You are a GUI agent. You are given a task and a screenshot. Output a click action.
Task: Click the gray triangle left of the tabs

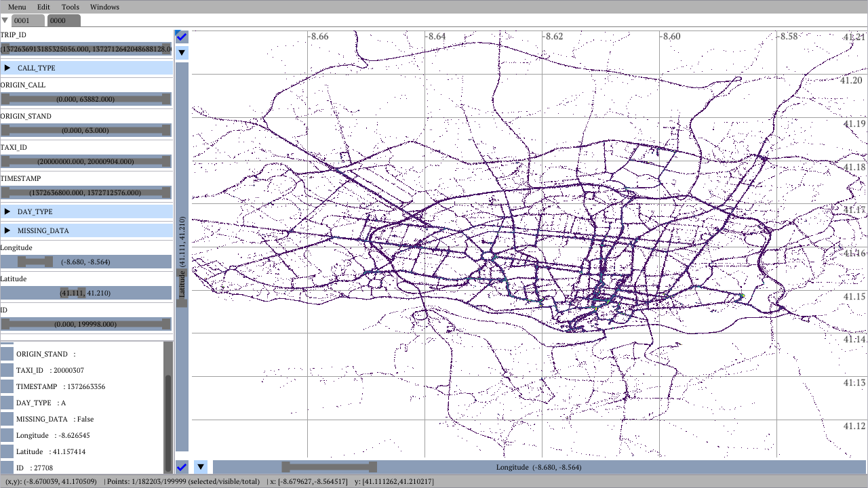tap(5, 20)
